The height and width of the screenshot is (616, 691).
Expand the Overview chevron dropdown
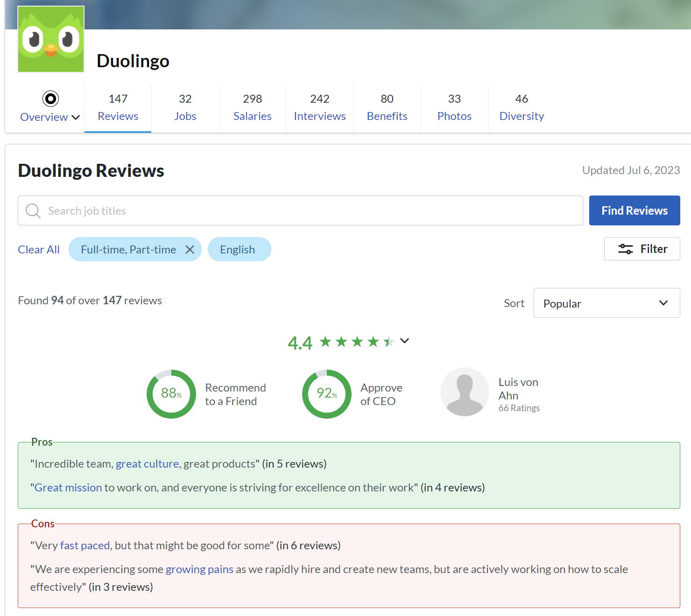pyautogui.click(x=76, y=117)
